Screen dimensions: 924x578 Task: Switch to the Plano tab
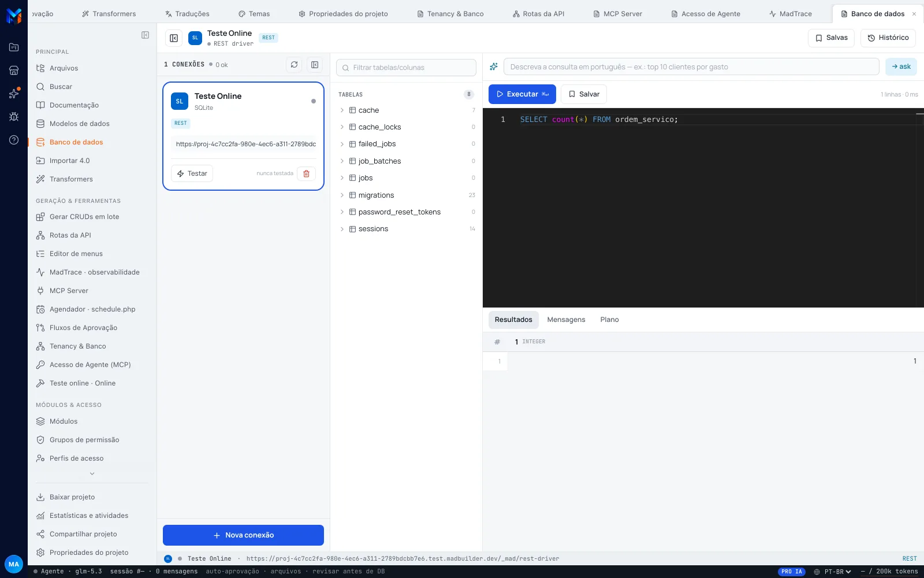pyautogui.click(x=609, y=320)
